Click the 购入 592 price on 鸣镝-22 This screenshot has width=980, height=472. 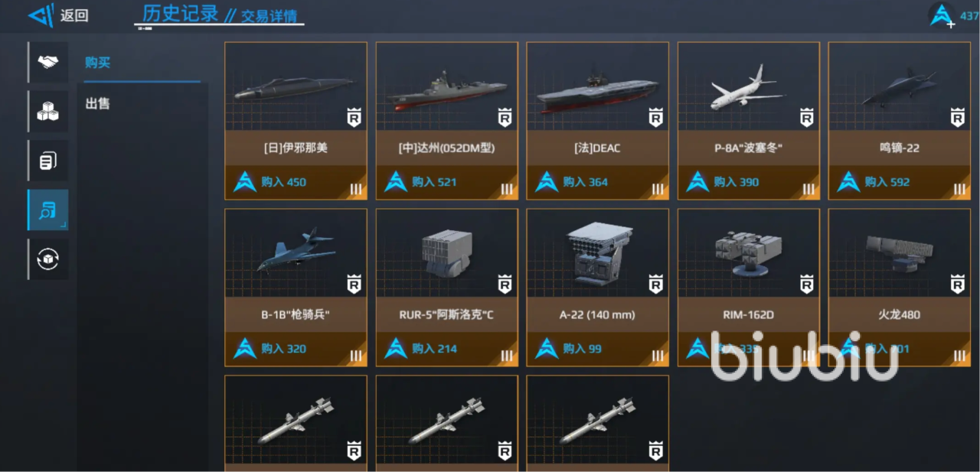click(887, 182)
